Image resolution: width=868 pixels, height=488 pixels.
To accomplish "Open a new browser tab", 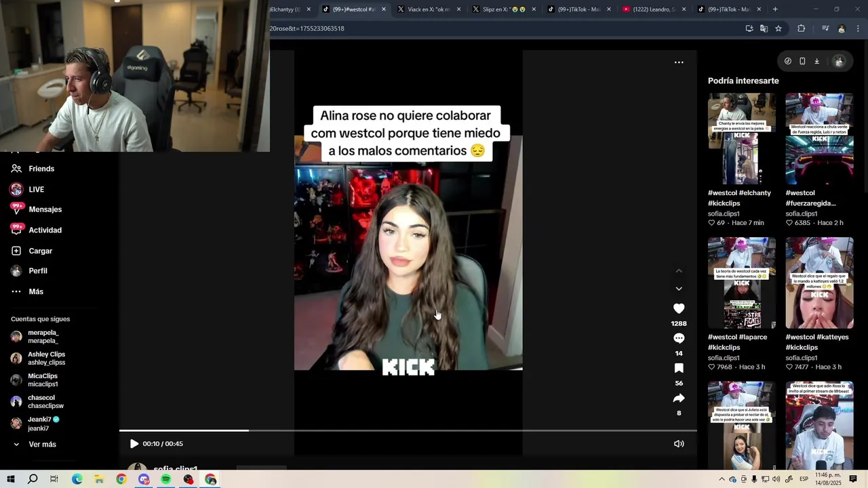I will coord(775,9).
